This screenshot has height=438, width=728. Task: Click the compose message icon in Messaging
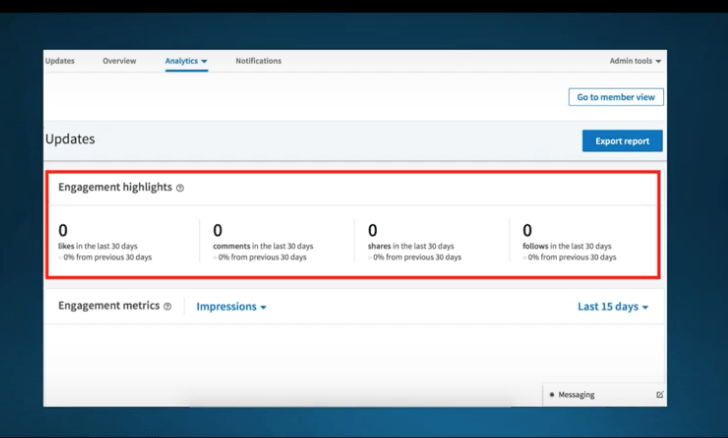[x=659, y=395]
